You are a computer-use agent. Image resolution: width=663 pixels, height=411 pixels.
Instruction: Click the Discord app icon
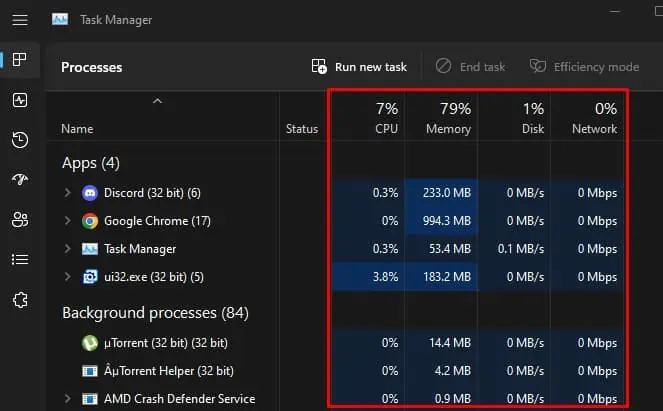(90, 193)
